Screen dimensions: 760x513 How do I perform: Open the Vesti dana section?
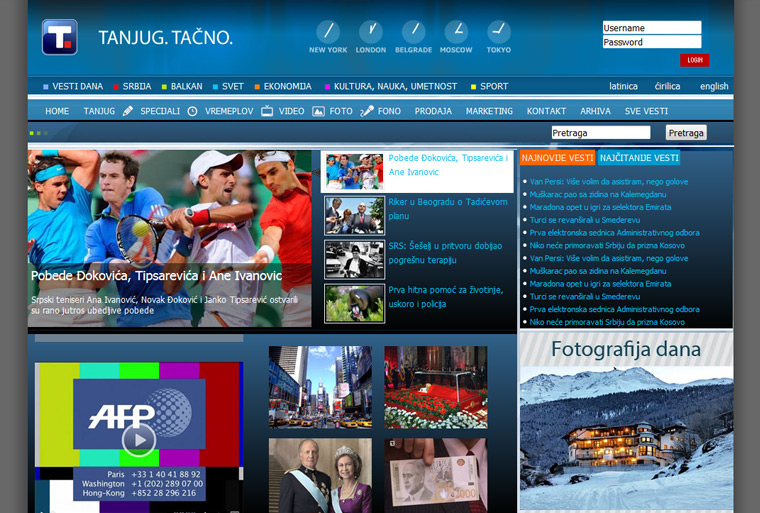pyautogui.click(x=78, y=86)
